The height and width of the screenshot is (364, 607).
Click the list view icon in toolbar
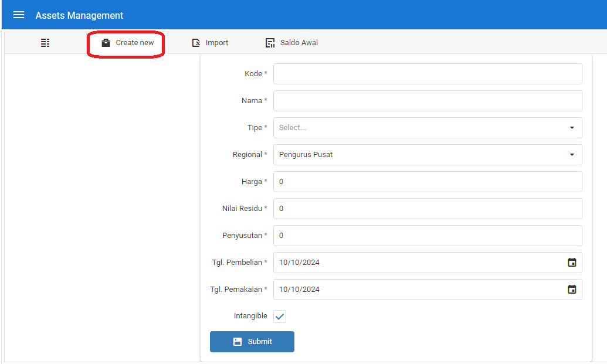(45, 43)
